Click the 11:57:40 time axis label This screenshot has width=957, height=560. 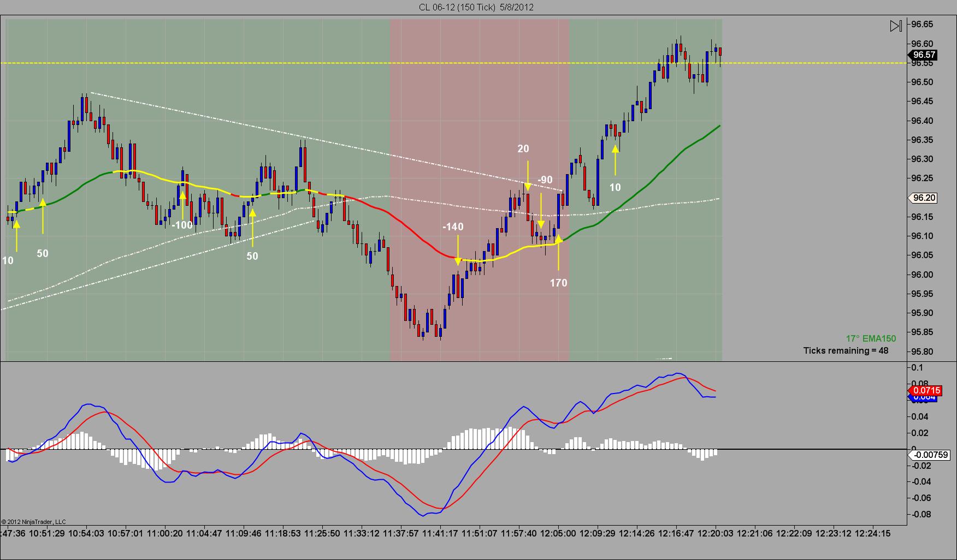tap(519, 533)
